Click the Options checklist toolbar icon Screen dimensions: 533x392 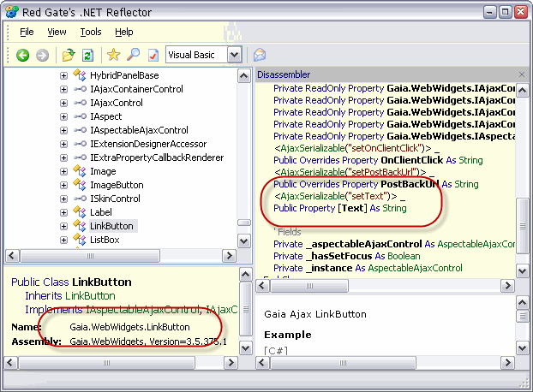point(153,55)
